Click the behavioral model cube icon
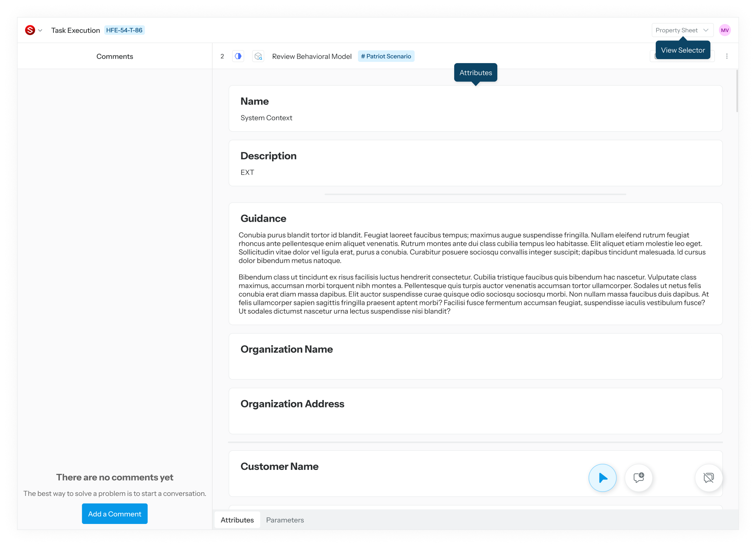The width and height of the screenshot is (756, 547). (x=258, y=56)
